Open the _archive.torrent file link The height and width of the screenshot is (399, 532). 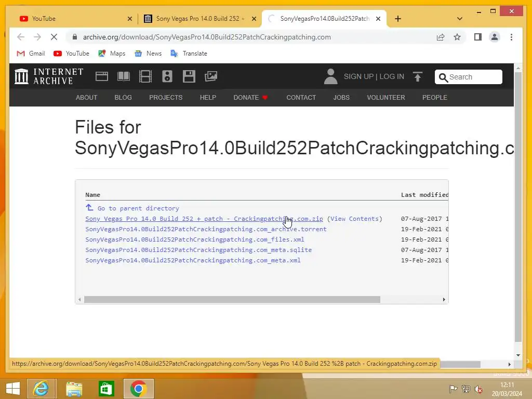click(x=206, y=229)
